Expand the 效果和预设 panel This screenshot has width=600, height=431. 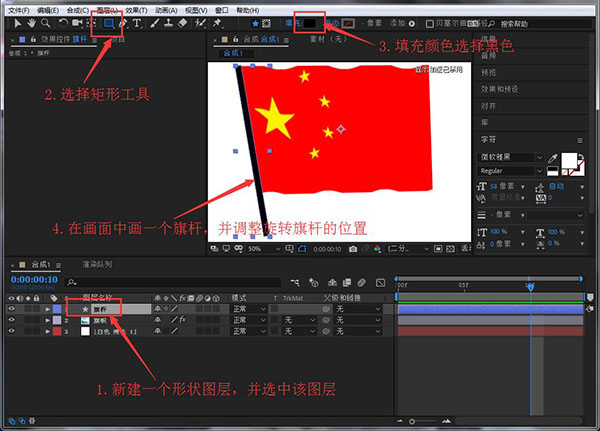click(x=499, y=89)
